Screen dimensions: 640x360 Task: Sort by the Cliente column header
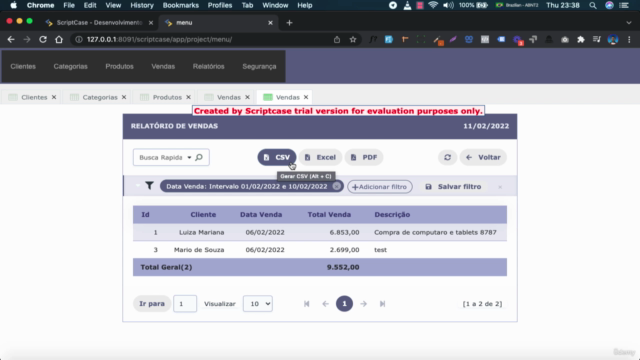(x=203, y=214)
